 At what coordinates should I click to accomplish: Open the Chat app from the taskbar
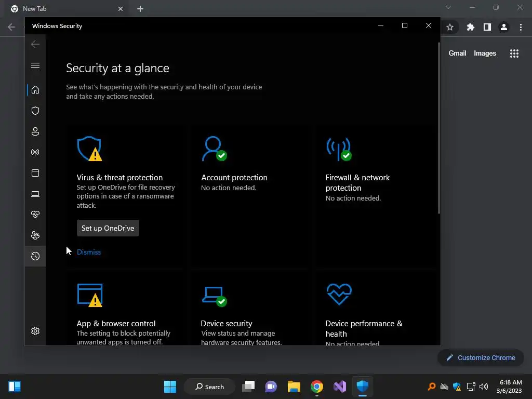pos(271,387)
